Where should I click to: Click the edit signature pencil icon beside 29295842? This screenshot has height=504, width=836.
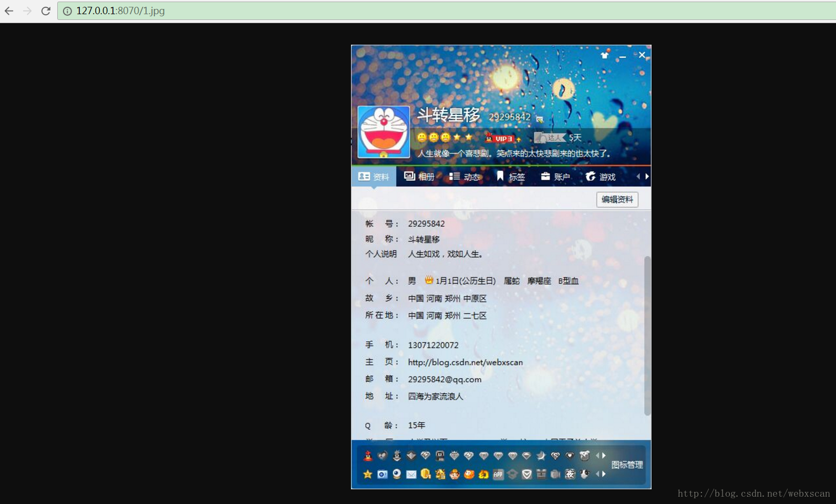click(540, 119)
